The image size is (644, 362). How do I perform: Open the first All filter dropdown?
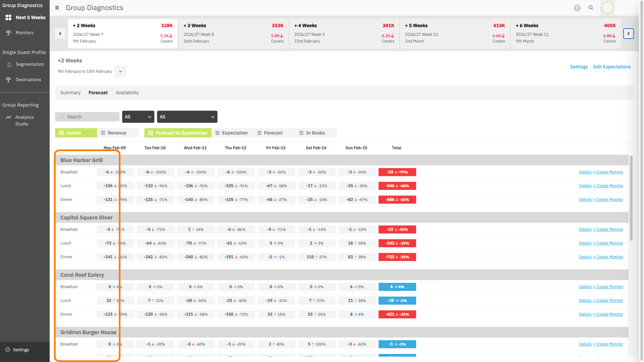pyautogui.click(x=138, y=117)
